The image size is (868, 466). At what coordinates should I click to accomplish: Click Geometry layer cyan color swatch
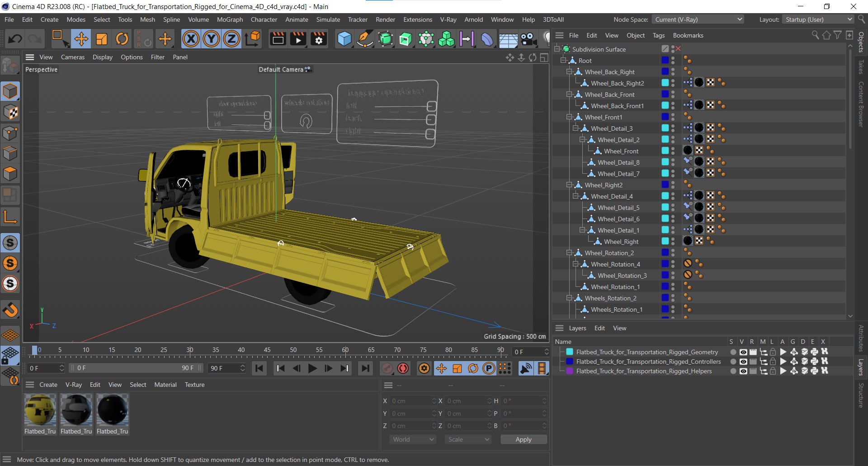[570, 352]
